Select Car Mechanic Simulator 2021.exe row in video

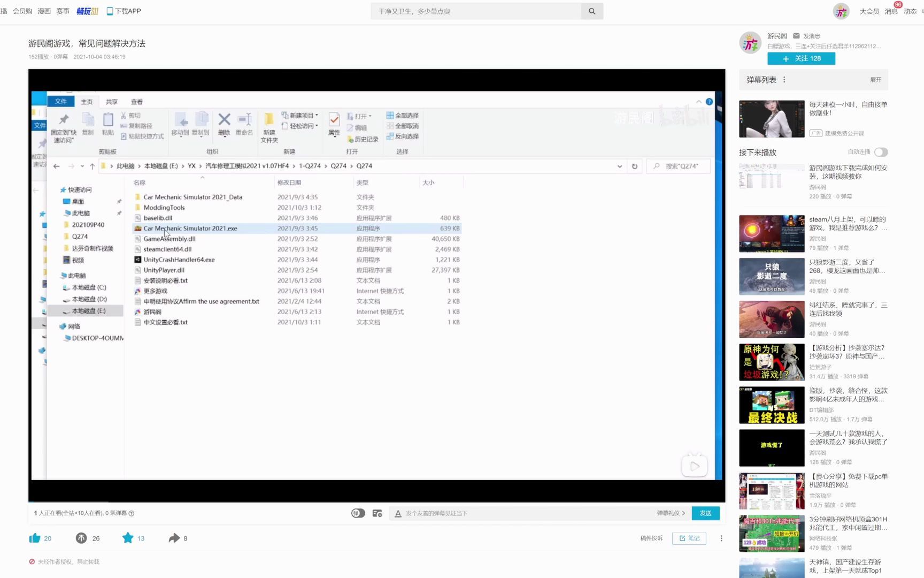[297, 229]
